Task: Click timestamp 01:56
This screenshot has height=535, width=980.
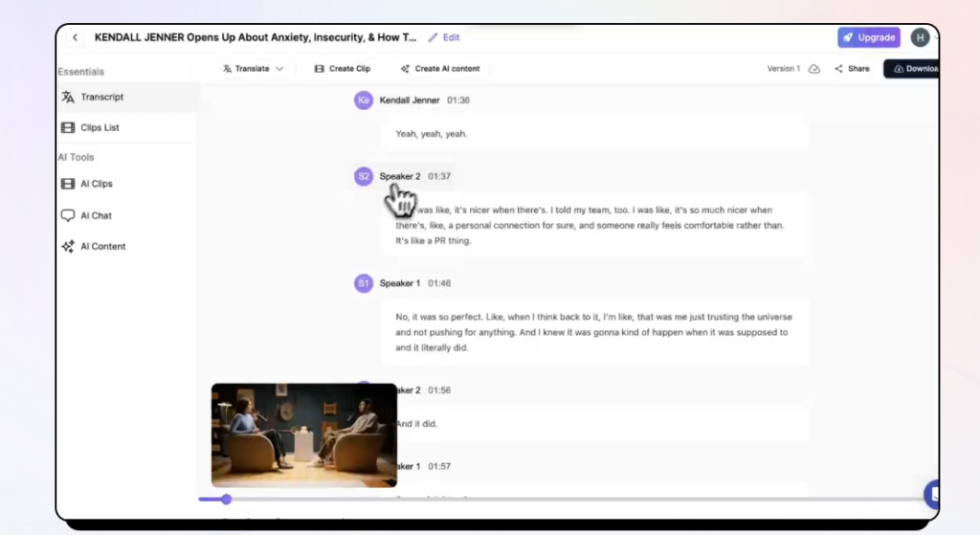Action: 439,390
